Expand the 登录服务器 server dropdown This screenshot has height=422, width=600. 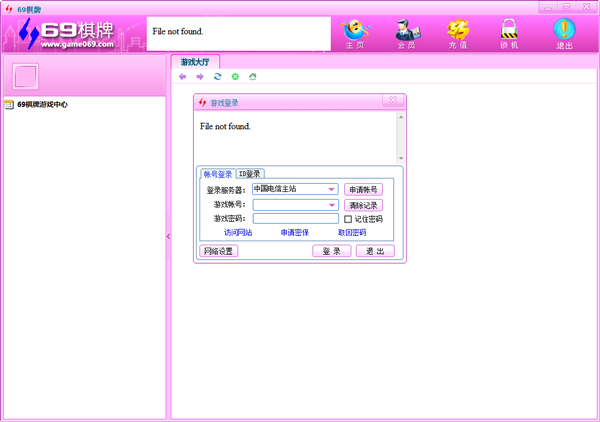coord(332,189)
